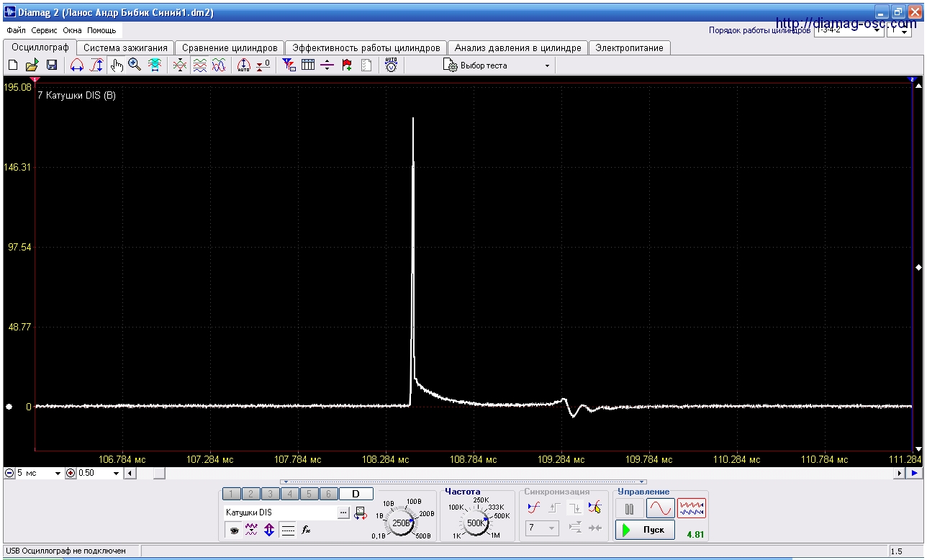Image resolution: width=927 pixels, height=560 pixels.
Task: Add a marker with red flag icon
Action: click(x=347, y=66)
